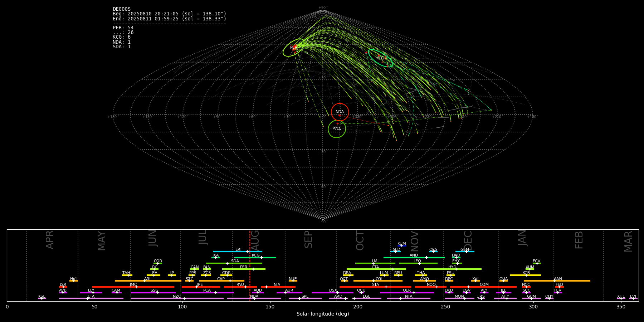Select the pink NZC shower bar
Image resolution: width=644 pixels, height=322 pixels.
tap(177, 298)
